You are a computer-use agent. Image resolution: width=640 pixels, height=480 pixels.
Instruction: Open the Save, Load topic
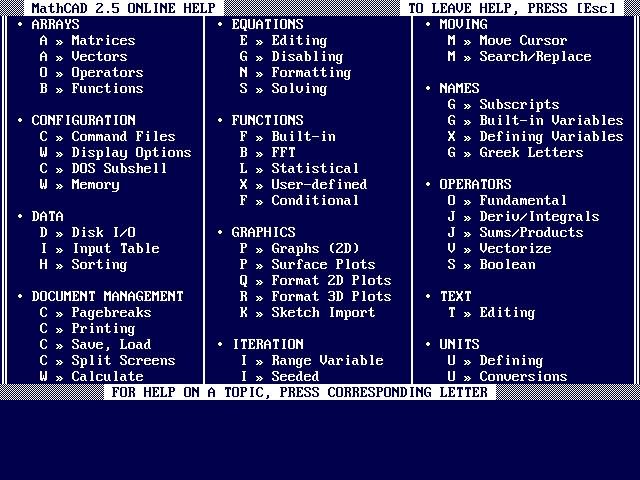pyautogui.click(x=111, y=344)
